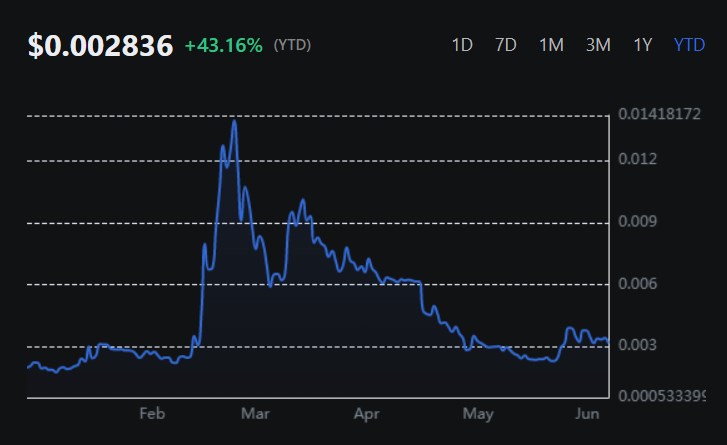
Task: Click the green +43.16% change value
Action: [x=223, y=46]
